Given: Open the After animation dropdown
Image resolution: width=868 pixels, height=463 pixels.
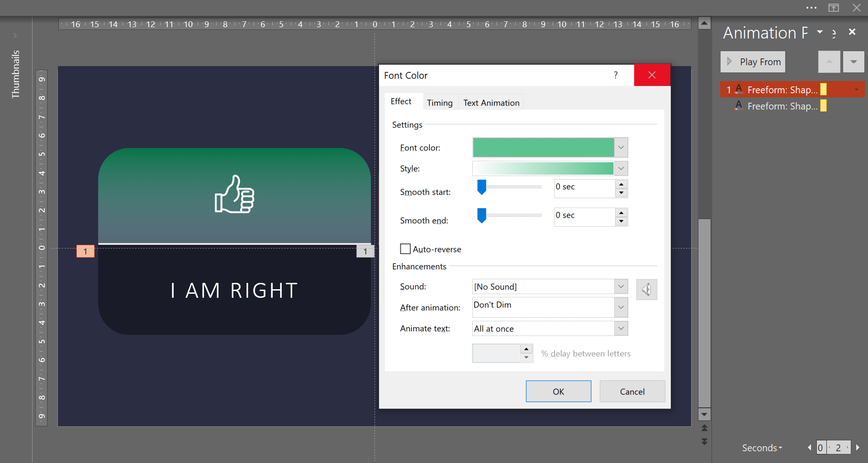Looking at the screenshot, I should pyautogui.click(x=621, y=307).
